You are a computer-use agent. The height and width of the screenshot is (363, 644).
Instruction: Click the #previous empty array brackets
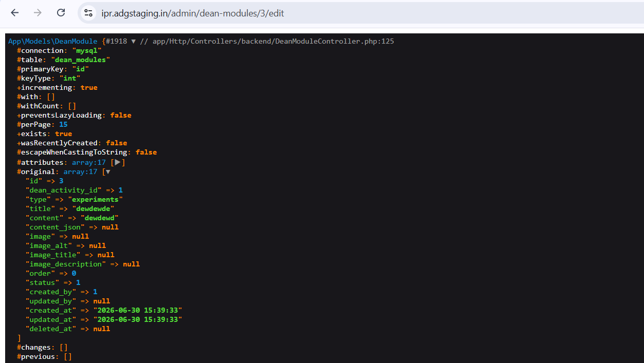pos(68,356)
